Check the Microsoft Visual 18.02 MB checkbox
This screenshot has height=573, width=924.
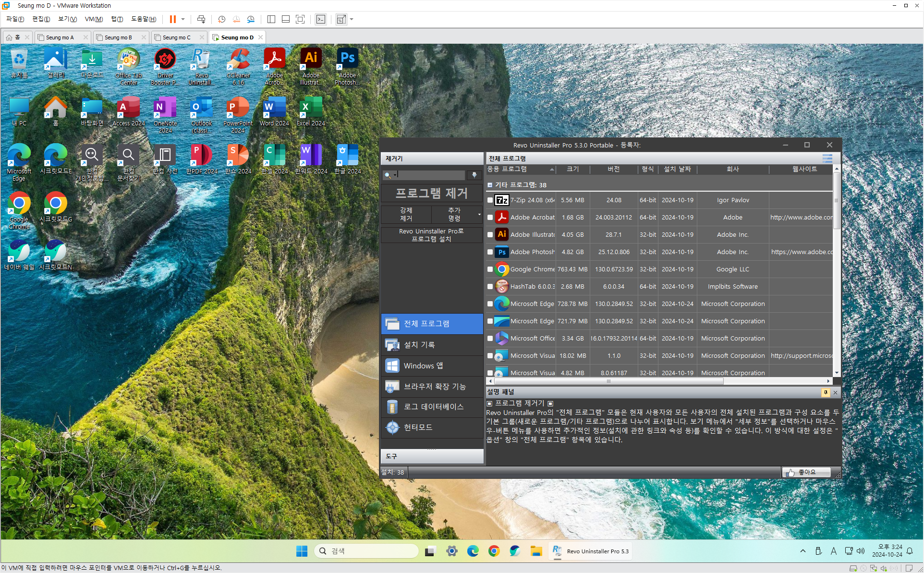click(x=490, y=356)
